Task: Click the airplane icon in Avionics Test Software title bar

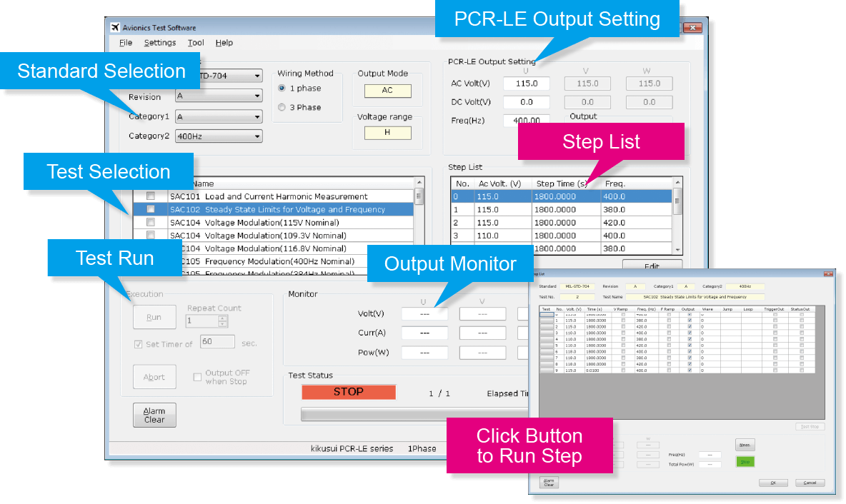Action: (115, 28)
